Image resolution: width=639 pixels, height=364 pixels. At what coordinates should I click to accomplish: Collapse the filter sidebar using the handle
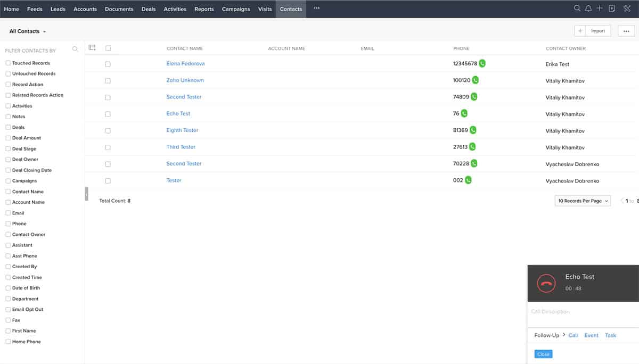(x=86, y=194)
